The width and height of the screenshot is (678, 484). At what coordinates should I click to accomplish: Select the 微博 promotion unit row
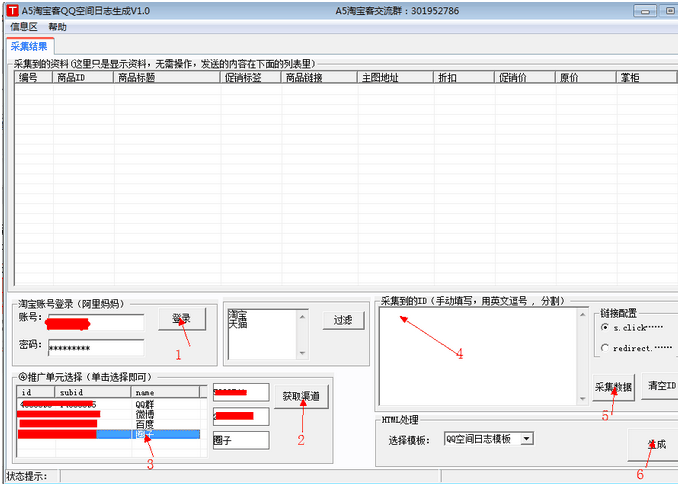point(109,414)
